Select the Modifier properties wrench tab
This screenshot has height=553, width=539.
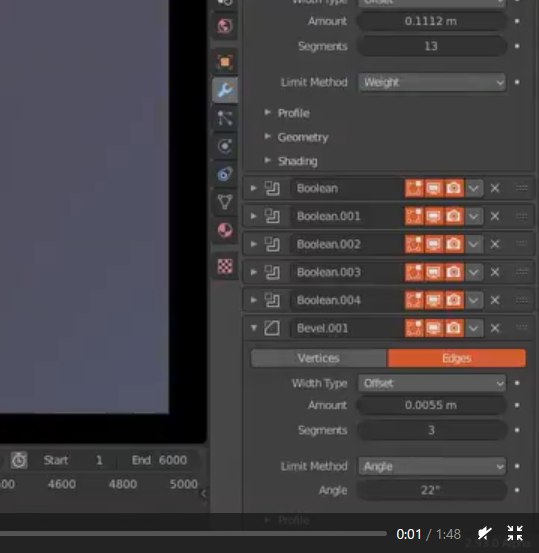pos(225,90)
